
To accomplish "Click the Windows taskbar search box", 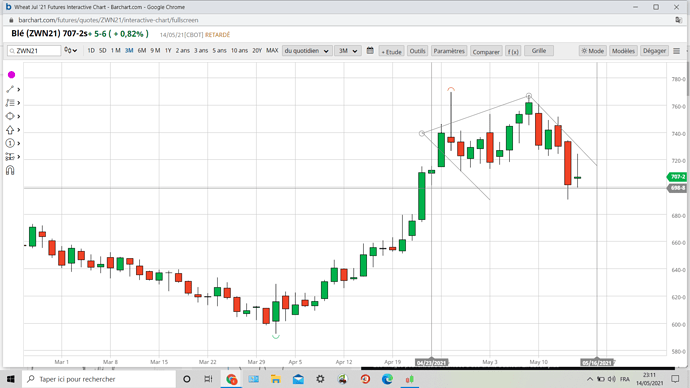I will (99, 379).
